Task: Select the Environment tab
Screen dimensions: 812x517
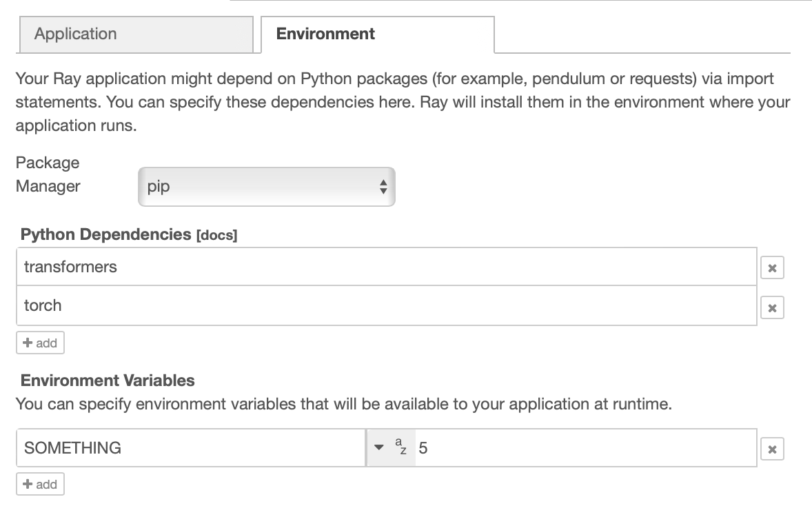Action: 377,34
